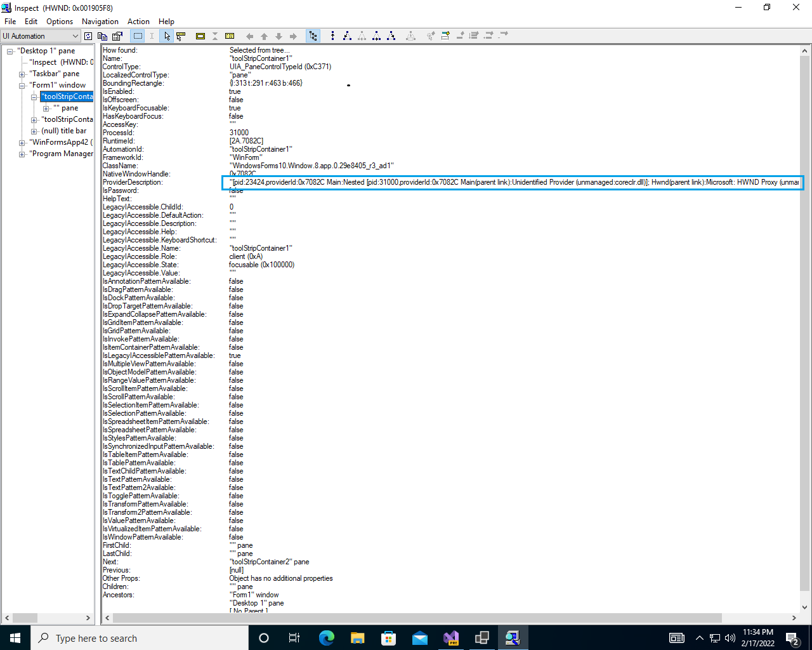
Task: Click the volume icon in system tray
Action: (x=730, y=638)
